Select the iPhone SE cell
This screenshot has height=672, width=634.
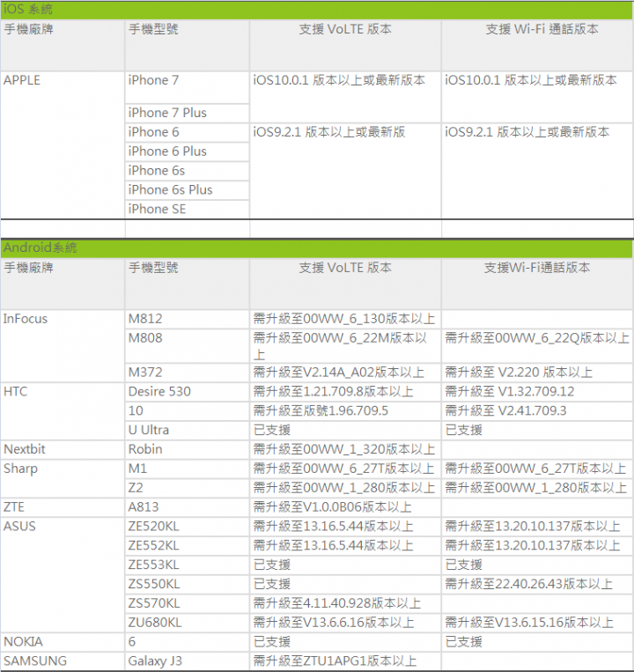coord(188,209)
